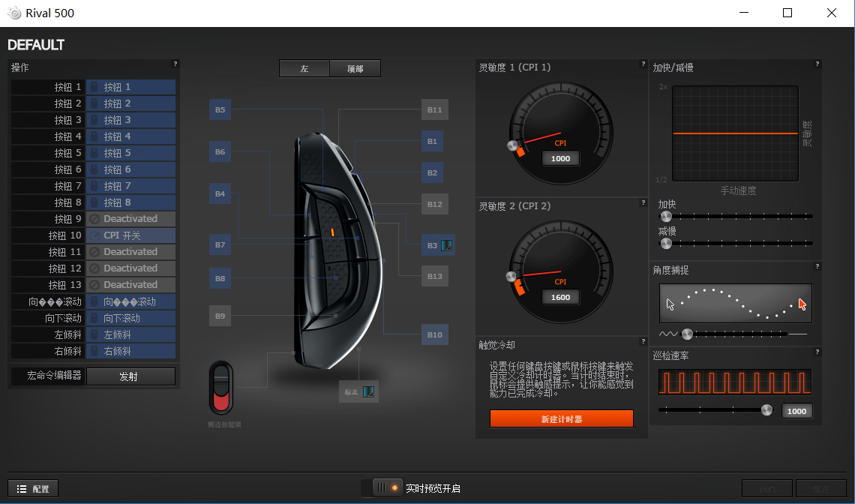
Task: Close the Rival 500 window
Action: (x=832, y=13)
